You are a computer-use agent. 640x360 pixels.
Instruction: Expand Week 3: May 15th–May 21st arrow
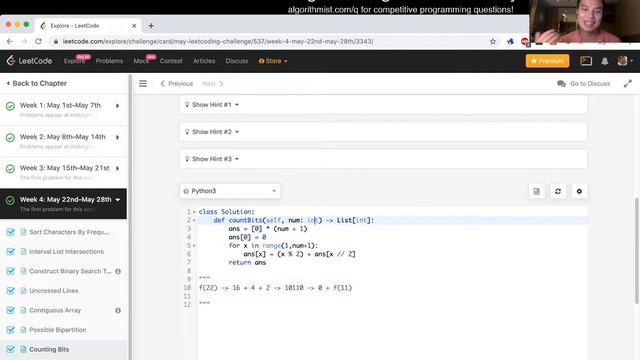tap(118, 168)
